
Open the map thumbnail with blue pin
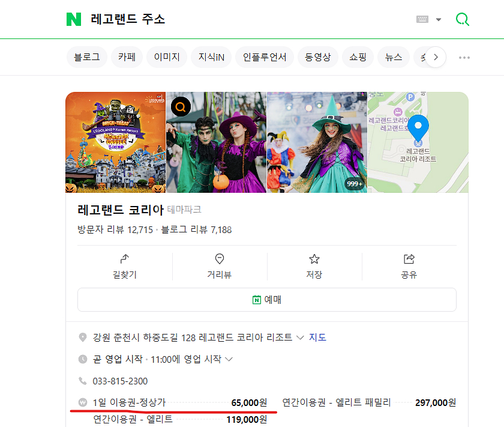pos(418,142)
